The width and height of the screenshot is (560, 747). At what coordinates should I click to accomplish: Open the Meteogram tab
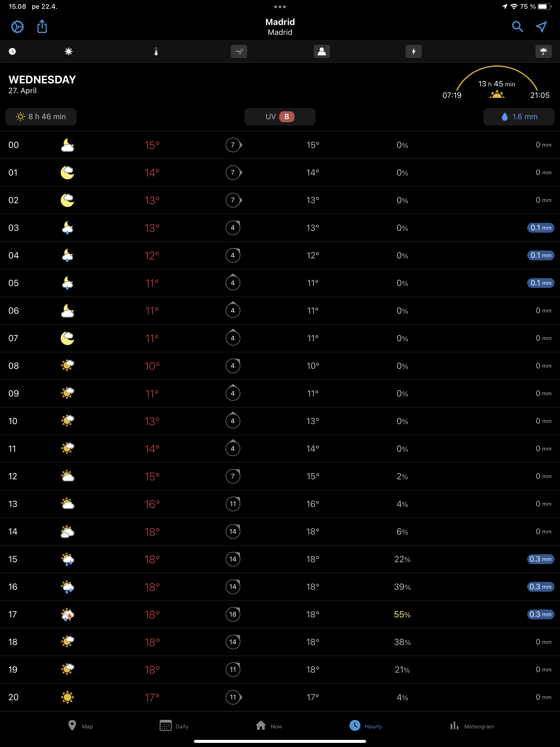coord(472,726)
